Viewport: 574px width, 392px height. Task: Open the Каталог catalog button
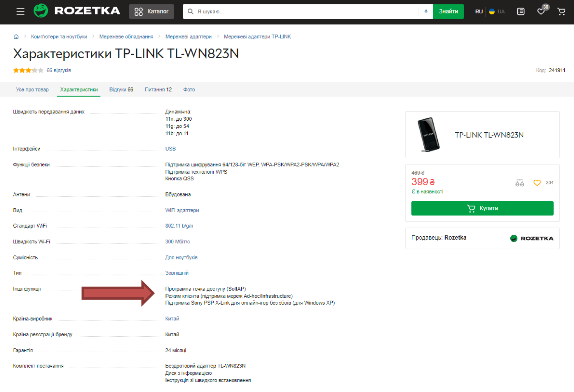pos(151,11)
